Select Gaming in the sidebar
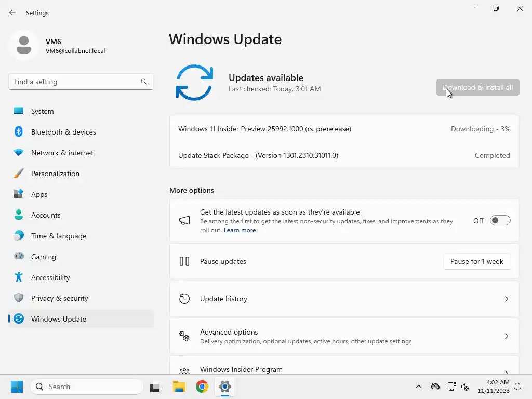 click(81, 256)
